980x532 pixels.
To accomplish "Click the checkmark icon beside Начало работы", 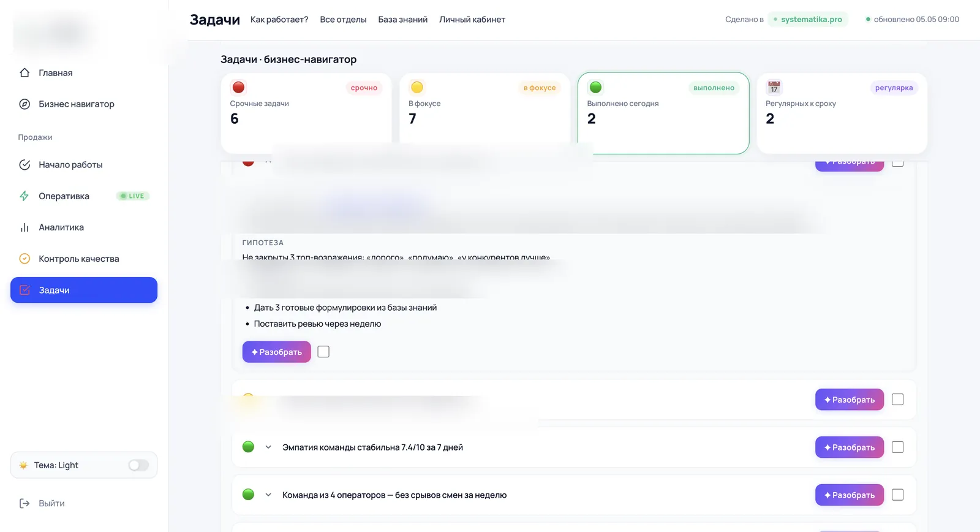I will [24, 165].
